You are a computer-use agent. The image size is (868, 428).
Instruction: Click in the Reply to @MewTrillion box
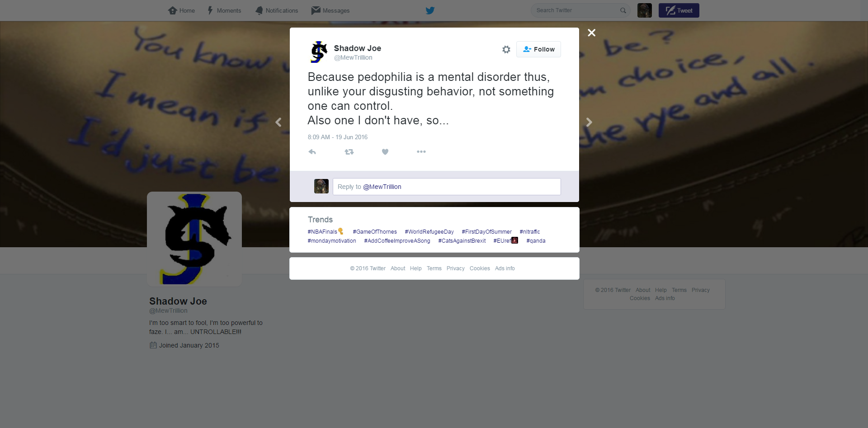point(447,187)
